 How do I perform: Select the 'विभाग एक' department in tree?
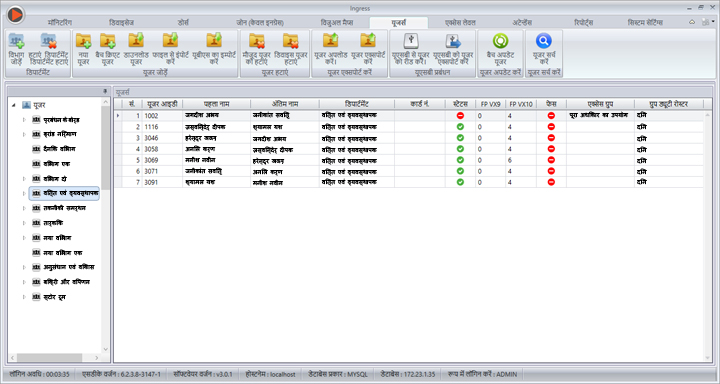coord(57,164)
